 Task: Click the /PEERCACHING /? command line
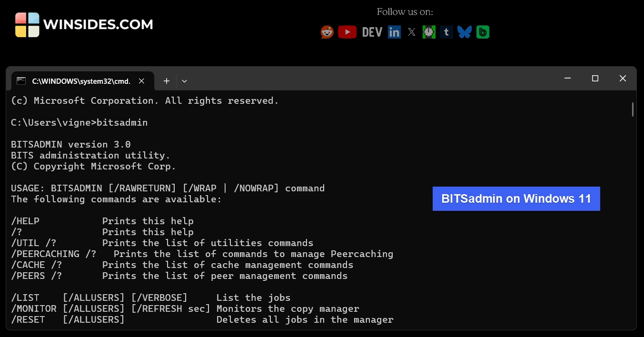[202, 254]
